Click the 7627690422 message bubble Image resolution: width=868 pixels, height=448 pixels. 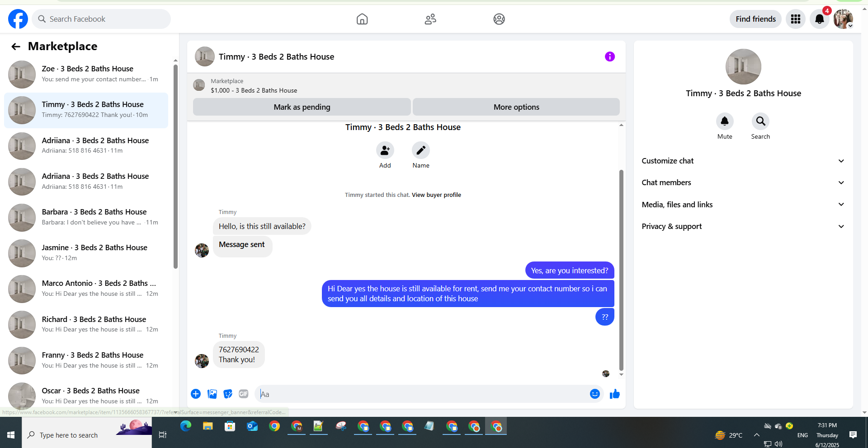pyautogui.click(x=239, y=355)
